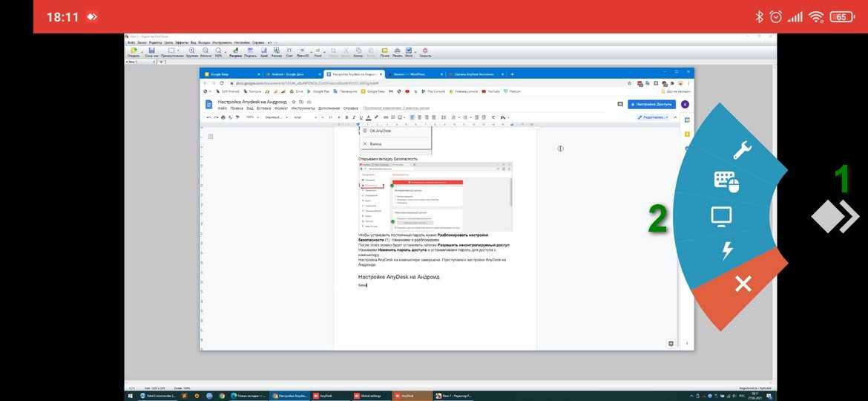Click the blue Настройки Доступа share button
868x401 pixels.
coord(651,105)
